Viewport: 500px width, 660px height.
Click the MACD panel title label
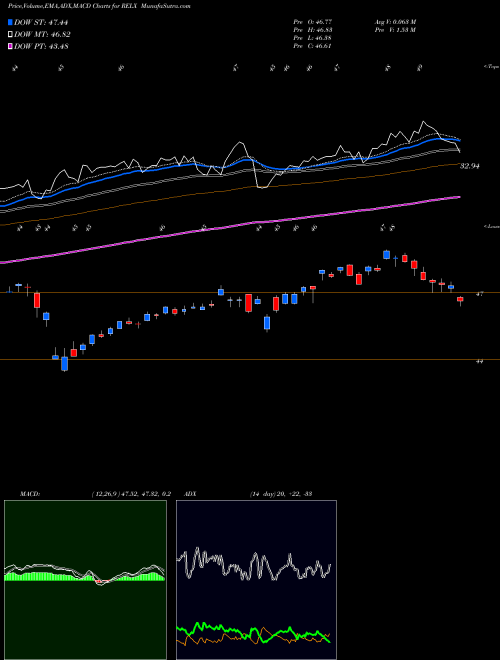point(30,494)
